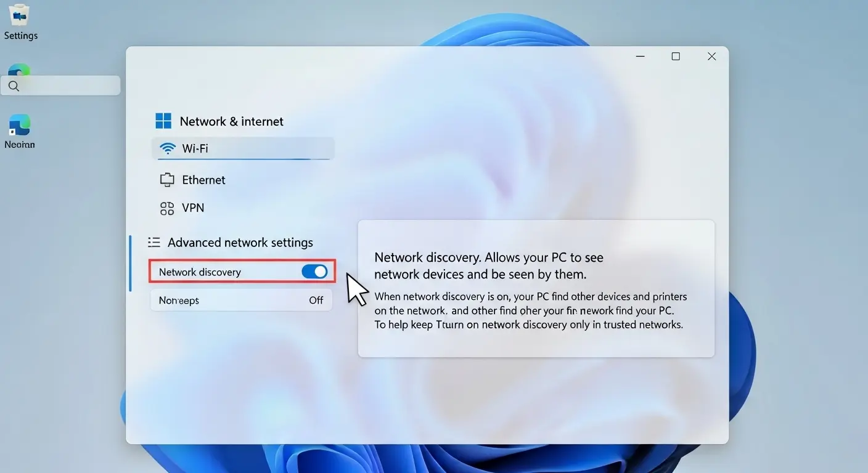Click the Ethernet monitor icon
868x473 pixels.
[x=167, y=180]
